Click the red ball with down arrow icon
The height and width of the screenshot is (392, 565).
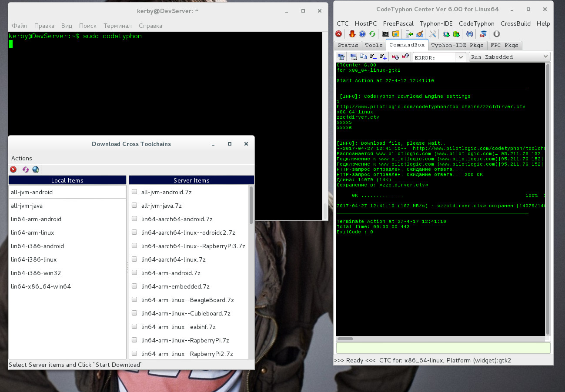click(395, 56)
